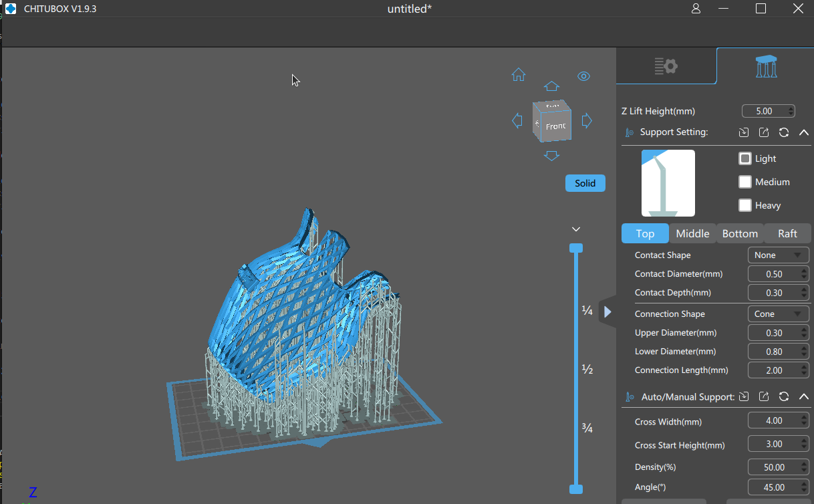Click the layer slider top handle

click(x=575, y=248)
